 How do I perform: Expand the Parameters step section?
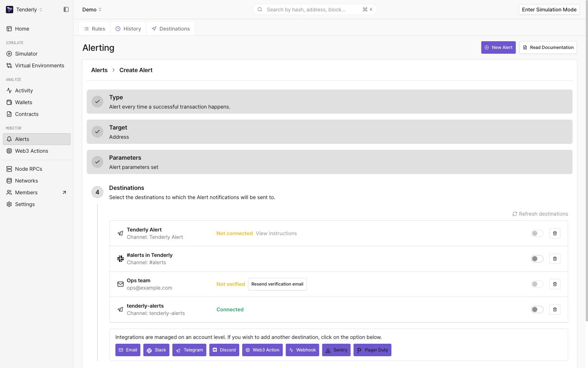click(x=330, y=162)
